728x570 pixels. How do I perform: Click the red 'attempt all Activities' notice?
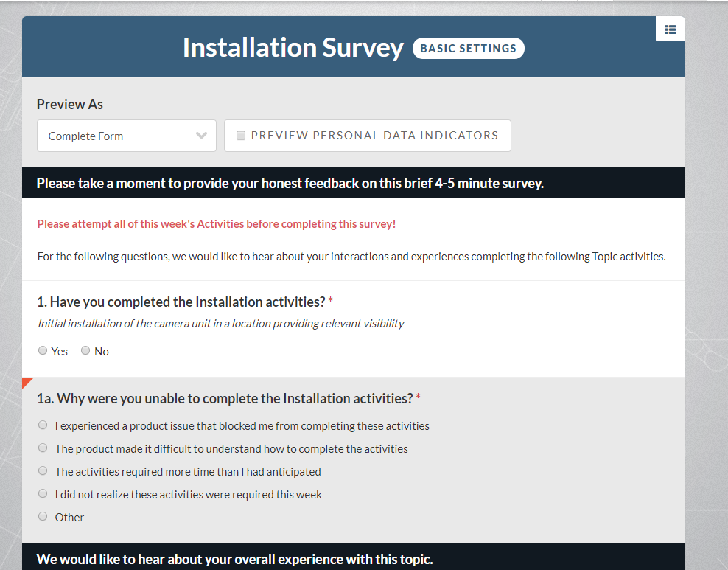pos(217,224)
